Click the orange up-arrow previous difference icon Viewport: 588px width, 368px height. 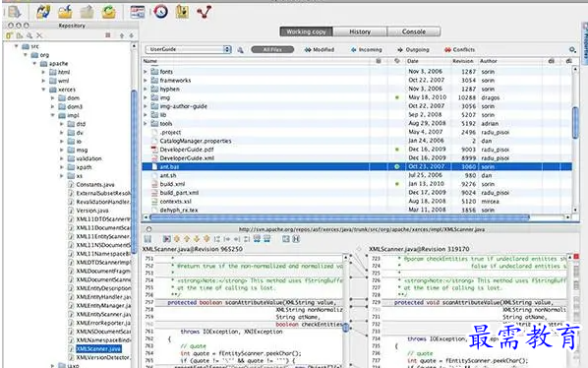(187, 239)
